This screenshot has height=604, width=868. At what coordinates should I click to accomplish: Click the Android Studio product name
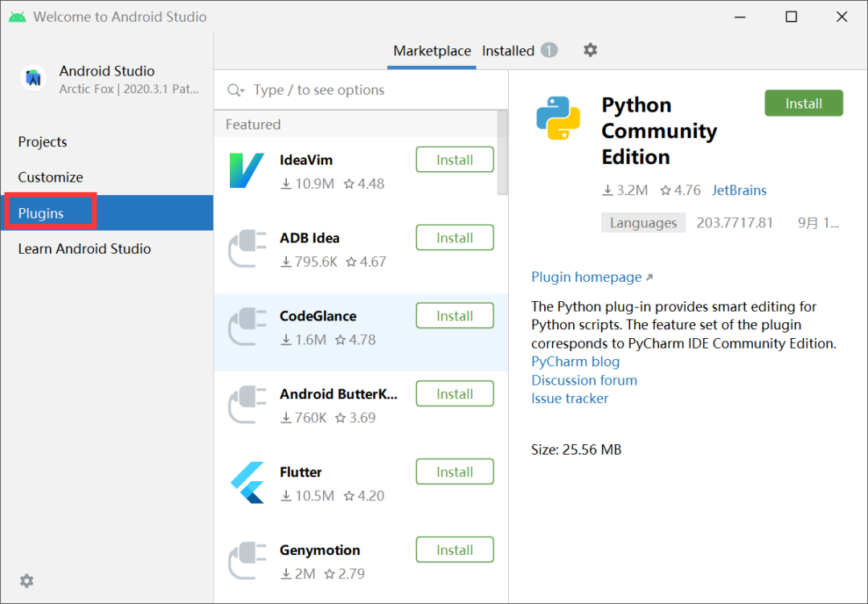[107, 71]
